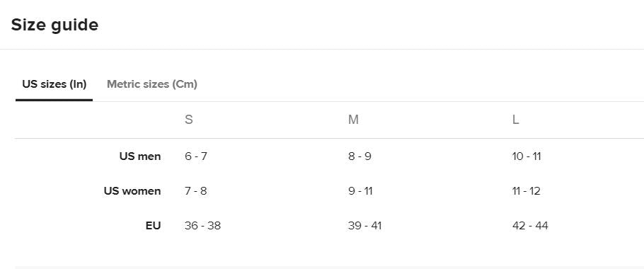Click the Size guide heading
Image resolution: width=644 pixels, height=269 pixels.
point(54,25)
